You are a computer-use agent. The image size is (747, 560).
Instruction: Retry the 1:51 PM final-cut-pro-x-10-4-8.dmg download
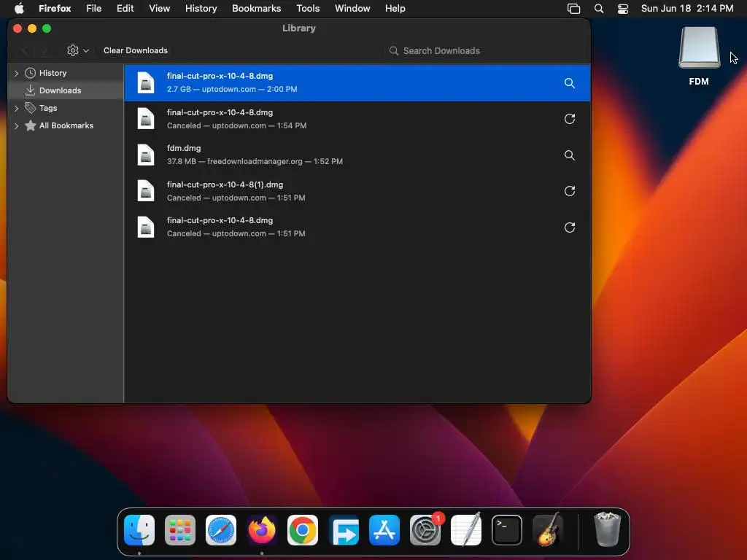point(569,227)
